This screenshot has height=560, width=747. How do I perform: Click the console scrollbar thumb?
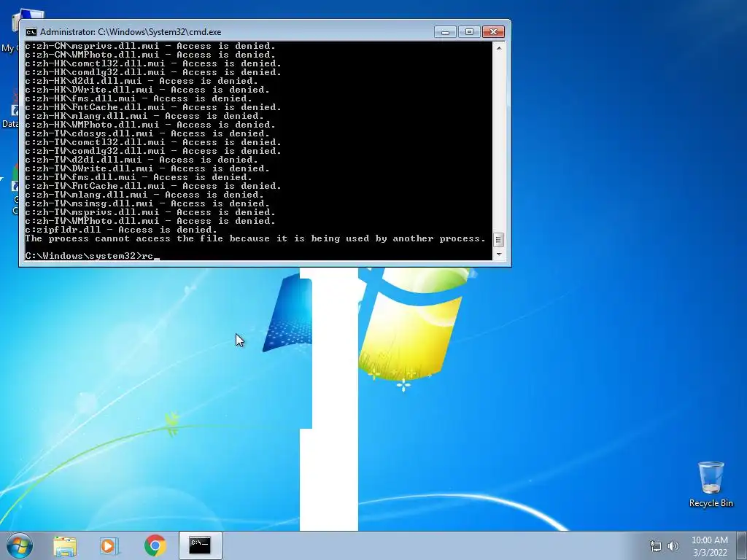click(x=498, y=240)
